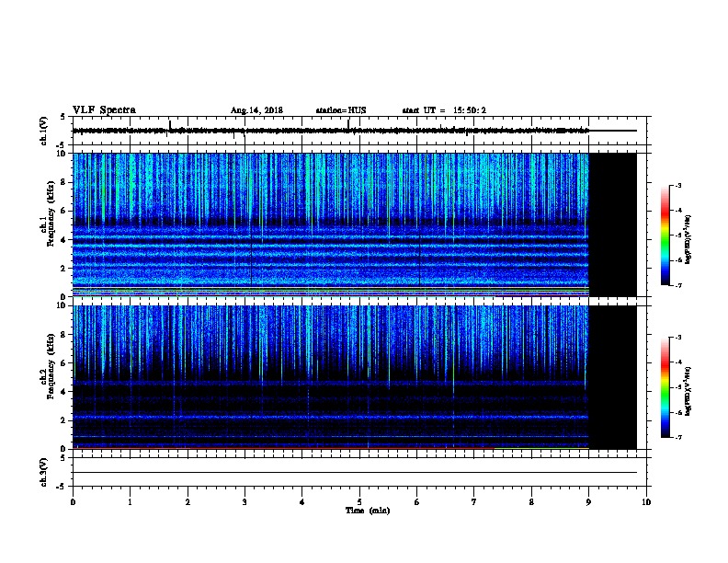Click the ch.2 "Frequency (kHz)" axis label
The image size is (728, 563).
click(51, 366)
